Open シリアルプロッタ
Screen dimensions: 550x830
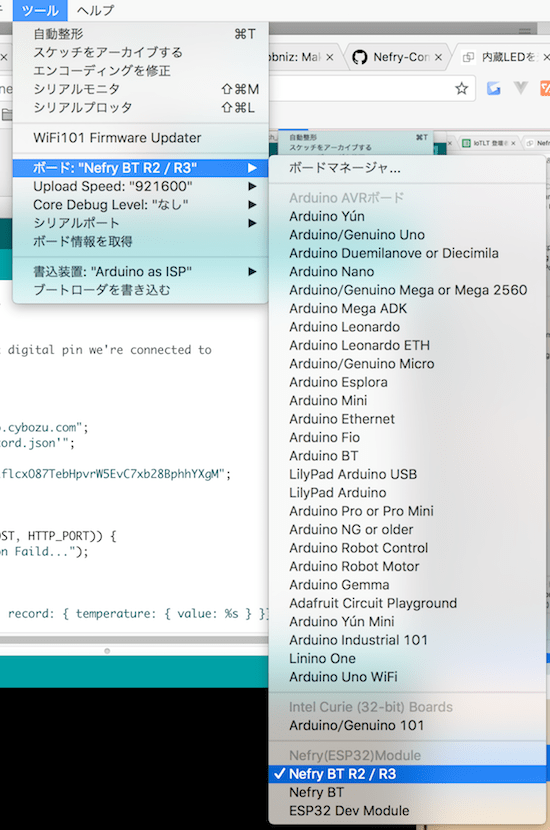coord(140,107)
